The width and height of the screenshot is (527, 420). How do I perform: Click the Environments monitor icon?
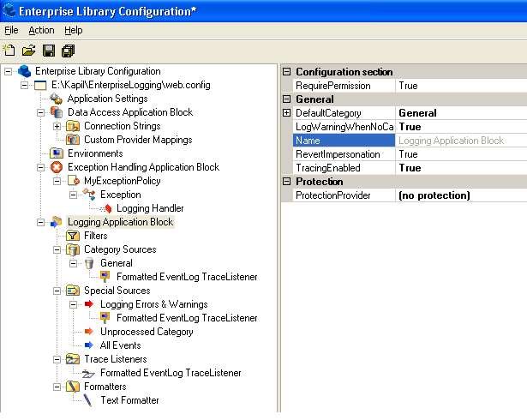click(57, 153)
